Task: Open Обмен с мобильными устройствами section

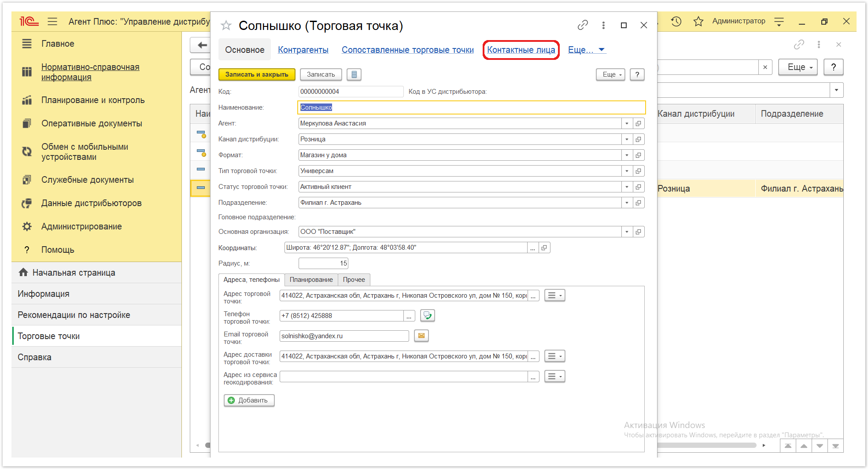Action: click(85, 151)
